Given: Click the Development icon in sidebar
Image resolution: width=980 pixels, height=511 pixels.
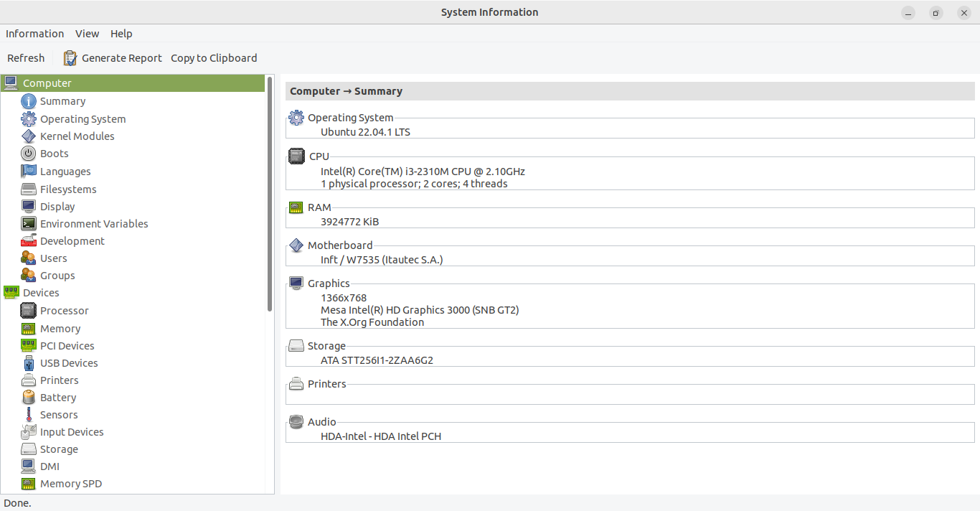Looking at the screenshot, I should click(x=29, y=241).
